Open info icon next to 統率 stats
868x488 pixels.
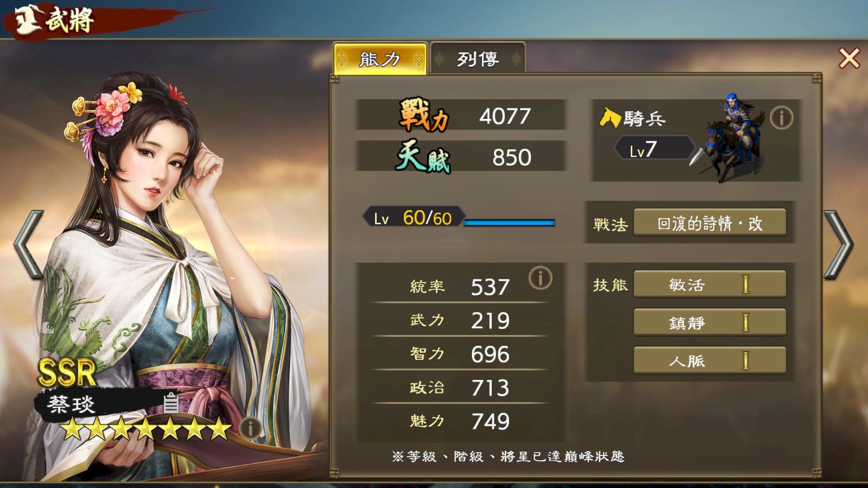[540, 278]
